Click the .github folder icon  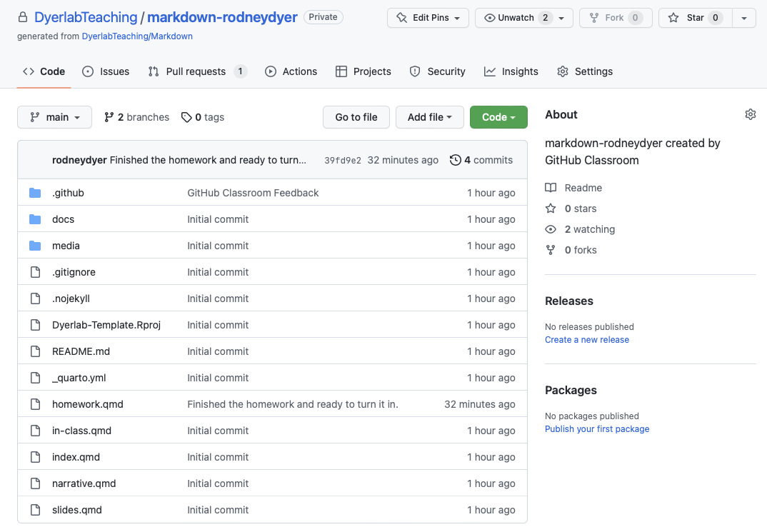tap(35, 193)
